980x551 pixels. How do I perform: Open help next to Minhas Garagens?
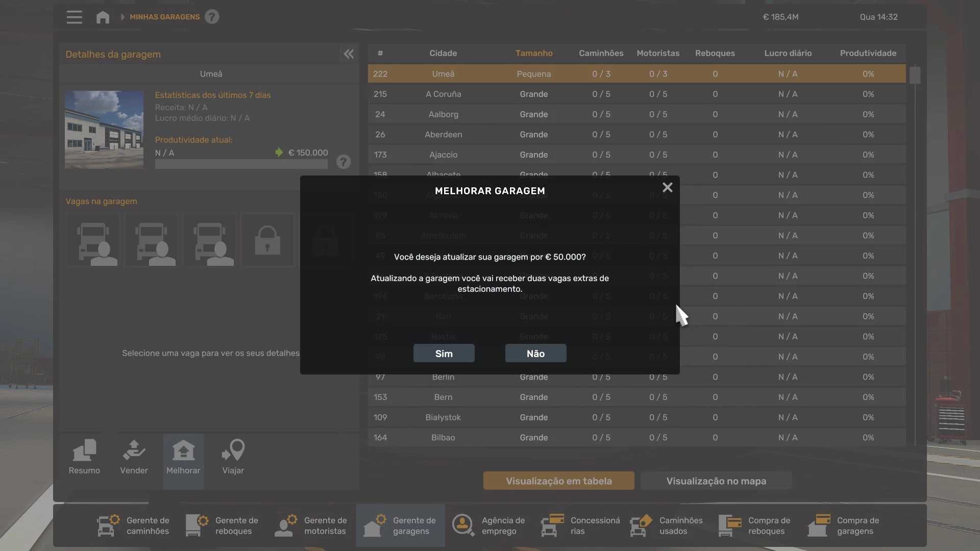[x=212, y=17]
